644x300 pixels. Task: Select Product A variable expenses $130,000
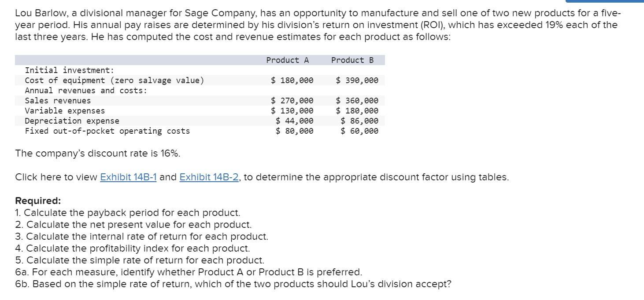coord(292,111)
